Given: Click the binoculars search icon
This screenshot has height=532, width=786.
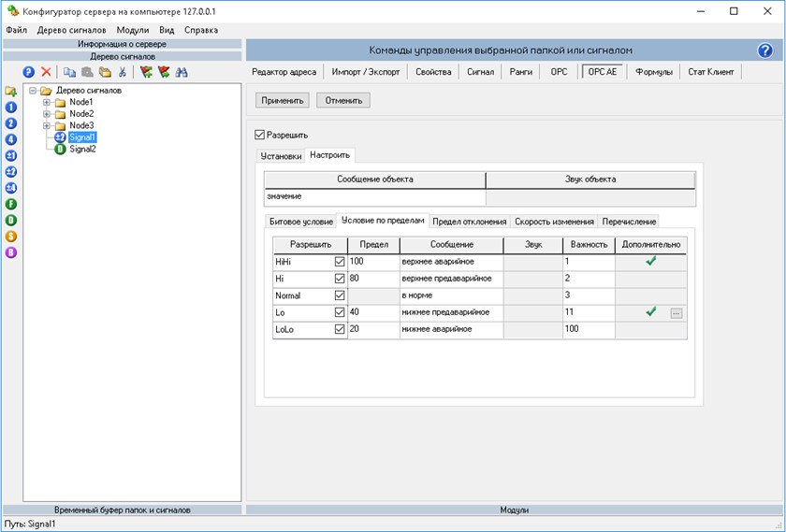Looking at the screenshot, I should tap(182, 72).
